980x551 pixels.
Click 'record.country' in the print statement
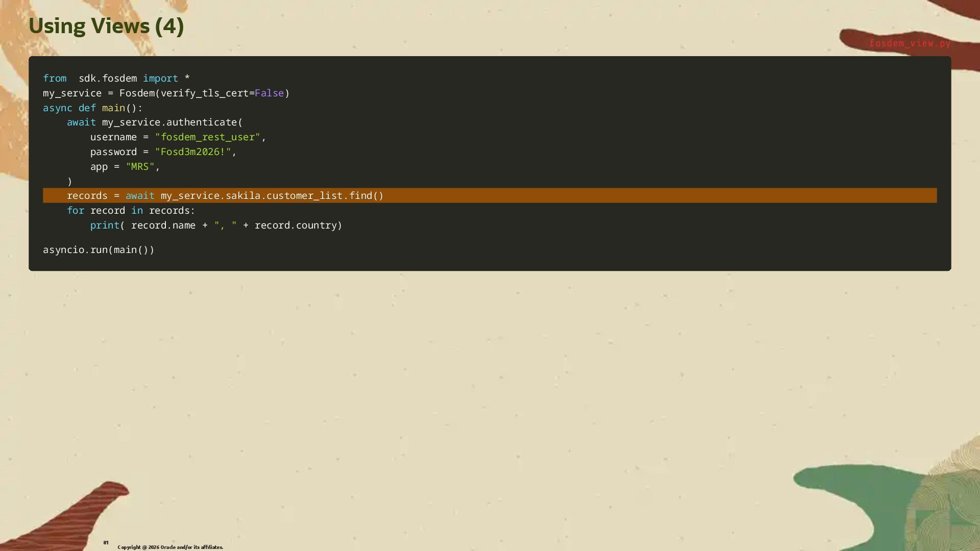click(x=295, y=226)
